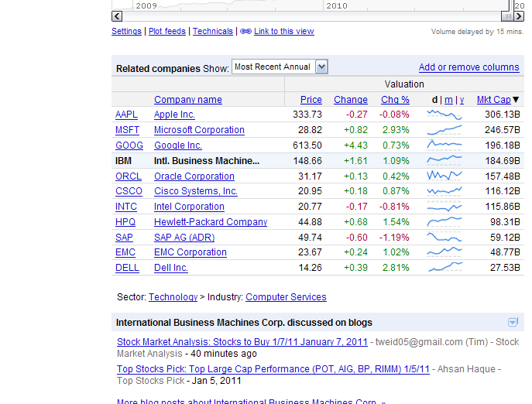Viewport: 532px width, 404px height.
Task: Switch sparklines to yearly 'y' view
Action: (x=462, y=100)
